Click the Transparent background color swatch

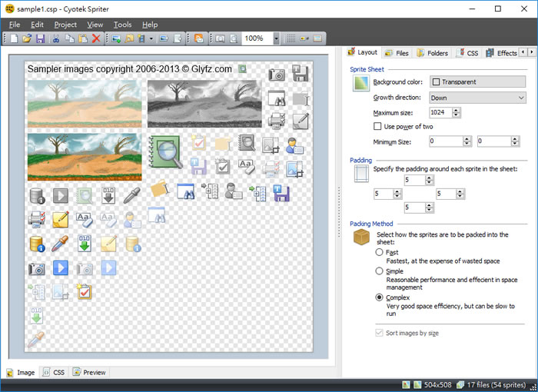[x=436, y=82]
